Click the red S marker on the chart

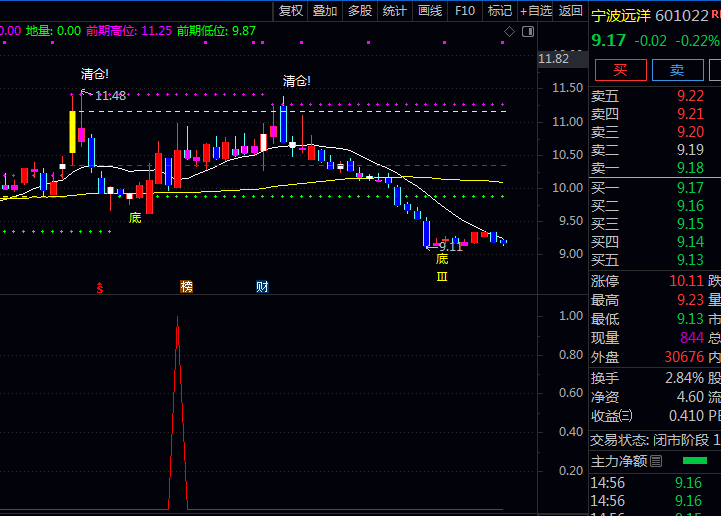pos(99,287)
